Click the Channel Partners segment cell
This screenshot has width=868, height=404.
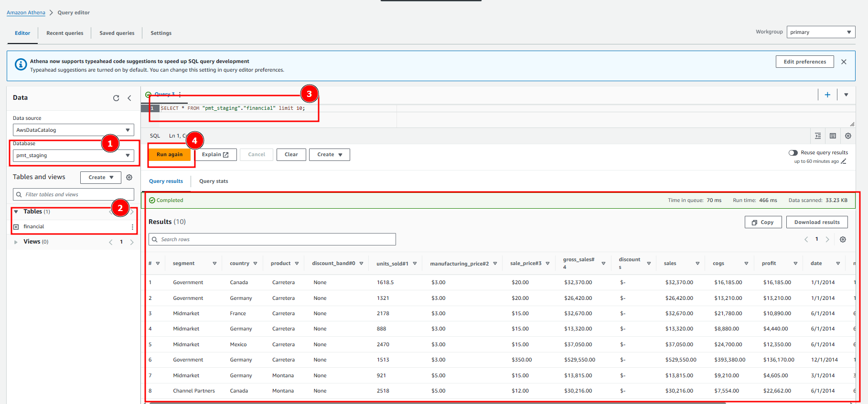pyautogui.click(x=194, y=391)
